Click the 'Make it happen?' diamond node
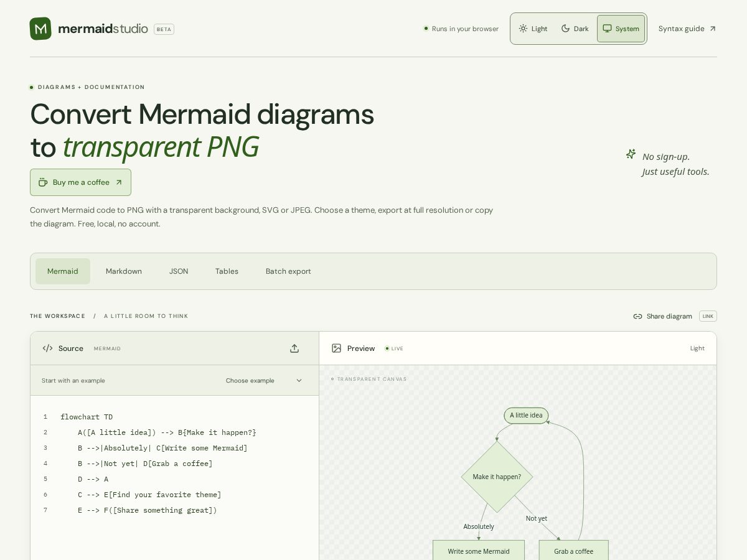Viewport: 747px width, 560px height. 497,477
